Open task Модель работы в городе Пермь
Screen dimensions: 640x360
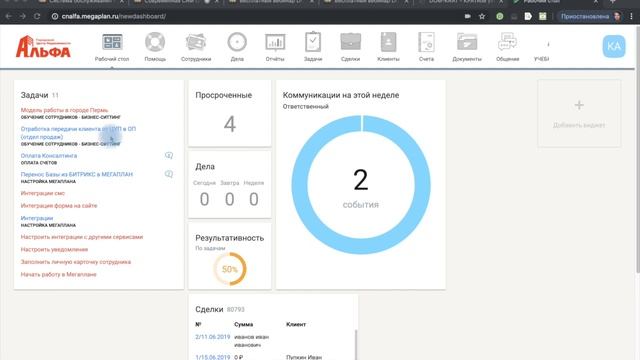(64, 110)
